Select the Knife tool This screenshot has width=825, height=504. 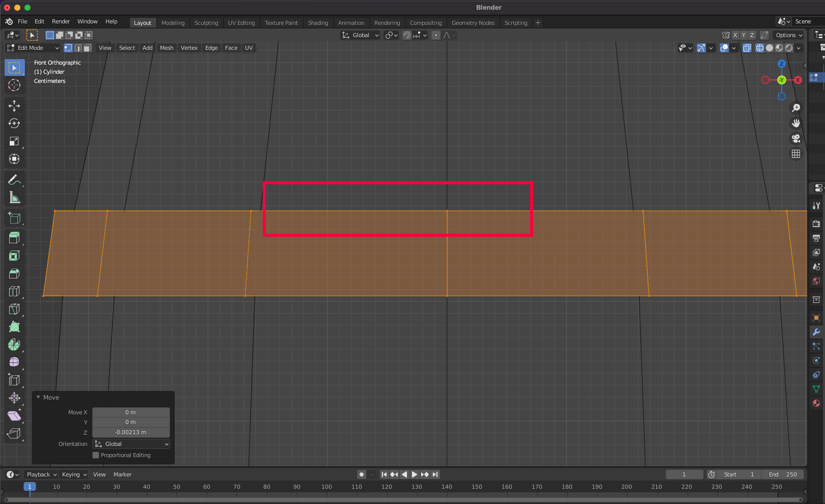pos(14,309)
